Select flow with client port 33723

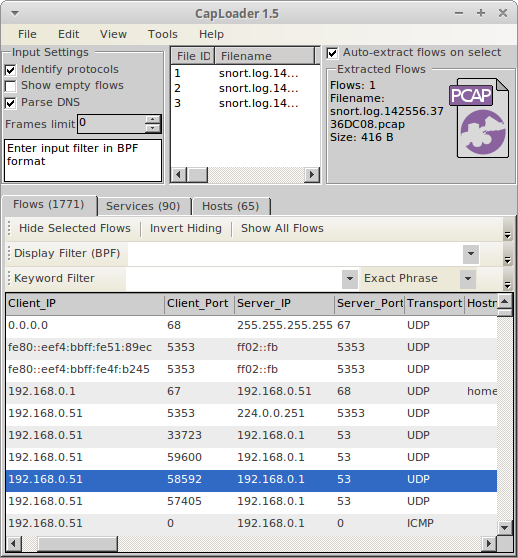click(x=251, y=436)
